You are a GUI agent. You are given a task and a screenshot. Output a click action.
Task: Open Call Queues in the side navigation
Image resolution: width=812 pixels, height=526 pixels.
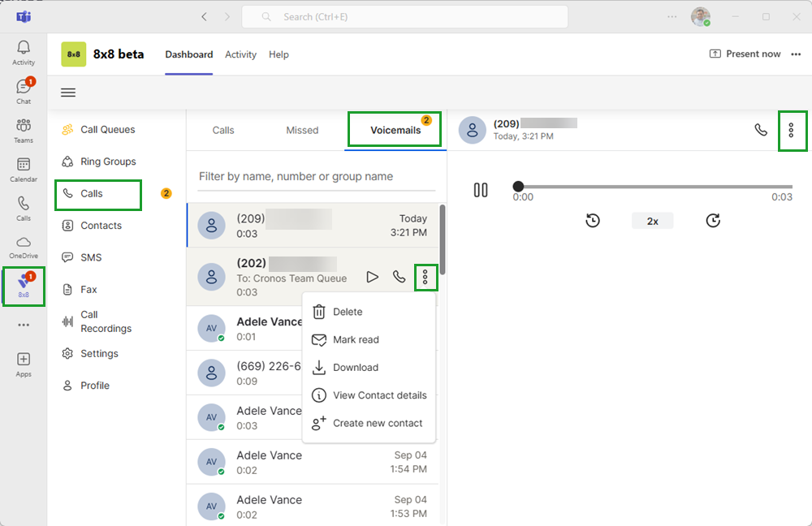click(x=107, y=130)
